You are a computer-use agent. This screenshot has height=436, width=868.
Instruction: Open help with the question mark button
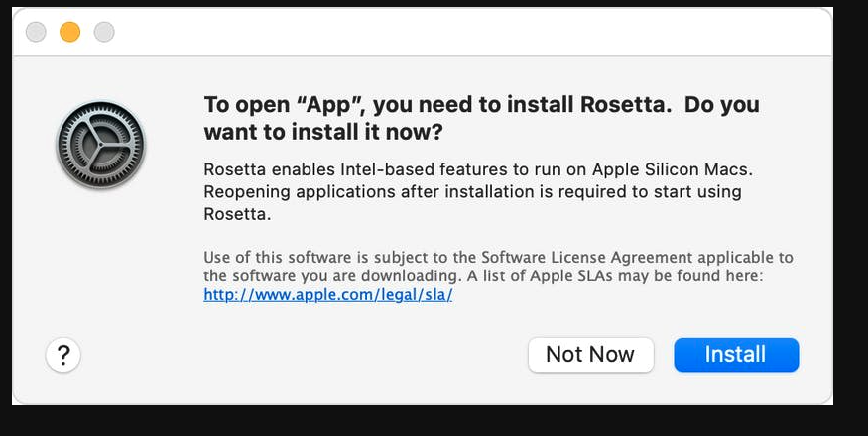point(63,355)
